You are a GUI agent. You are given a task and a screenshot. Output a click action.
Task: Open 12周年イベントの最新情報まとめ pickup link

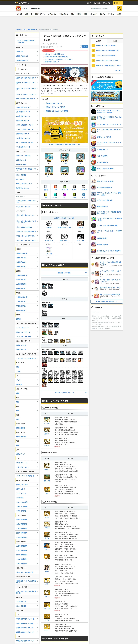[55, 54]
